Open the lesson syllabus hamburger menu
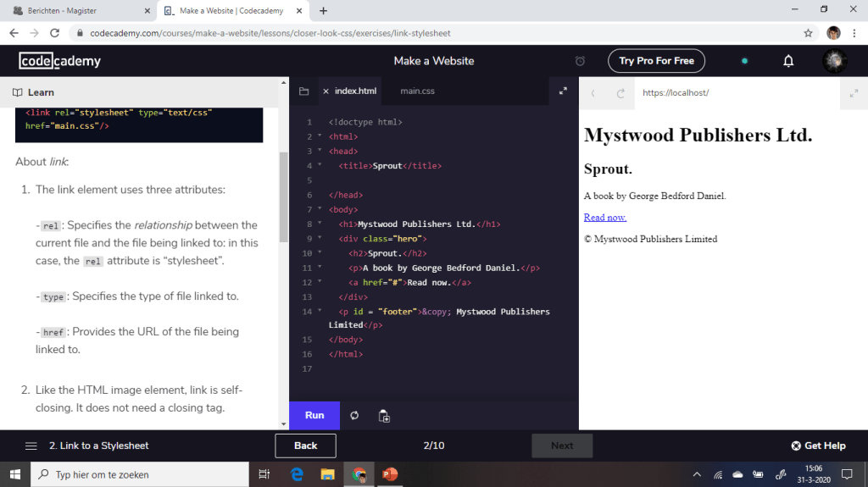This screenshot has width=868, height=487. (31, 445)
